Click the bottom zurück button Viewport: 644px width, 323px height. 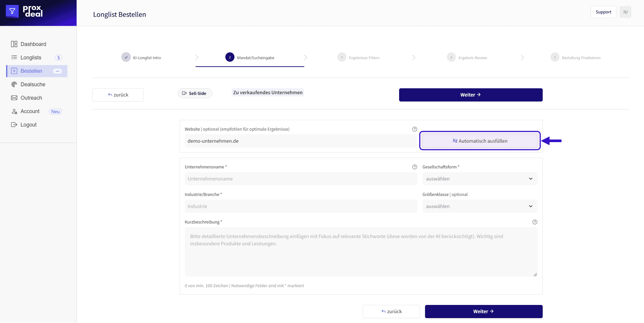pos(391,311)
